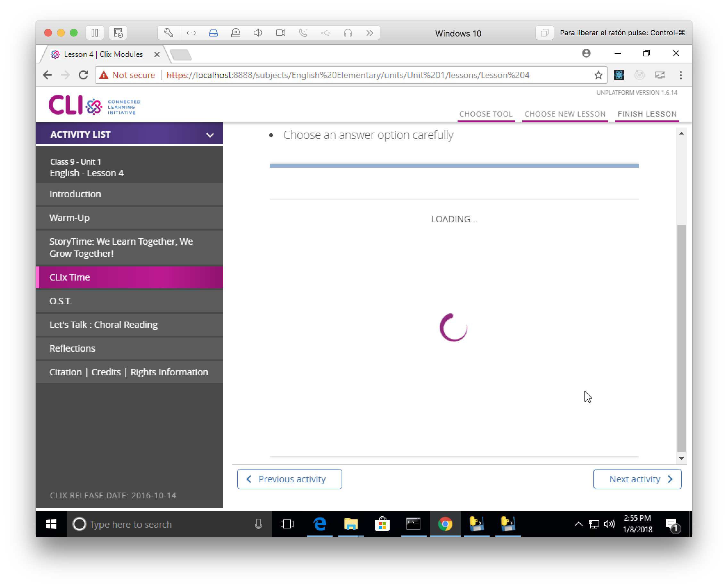Screen dimensions: 728x588
Task: Open Microsoft Edge from the taskbar
Action: (x=319, y=524)
